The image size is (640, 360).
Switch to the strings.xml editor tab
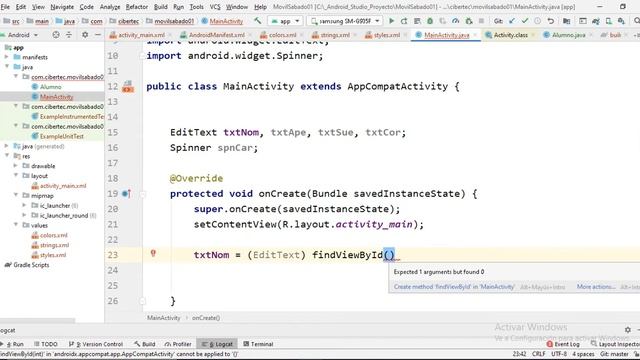(x=334, y=35)
